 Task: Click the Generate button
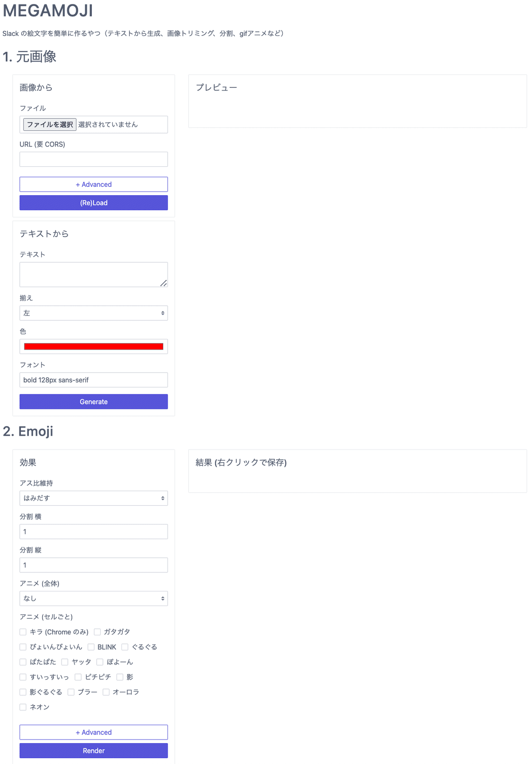click(x=94, y=402)
